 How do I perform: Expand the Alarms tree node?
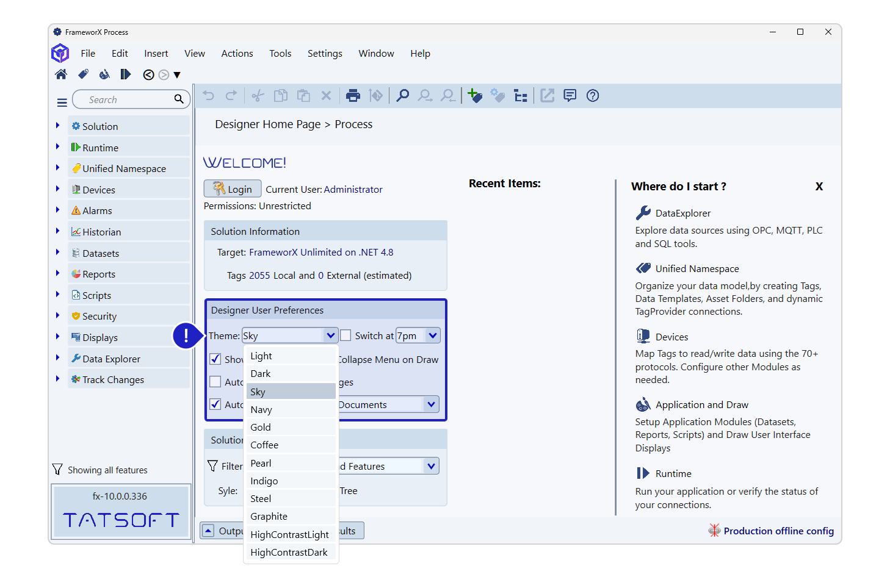tap(57, 210)
